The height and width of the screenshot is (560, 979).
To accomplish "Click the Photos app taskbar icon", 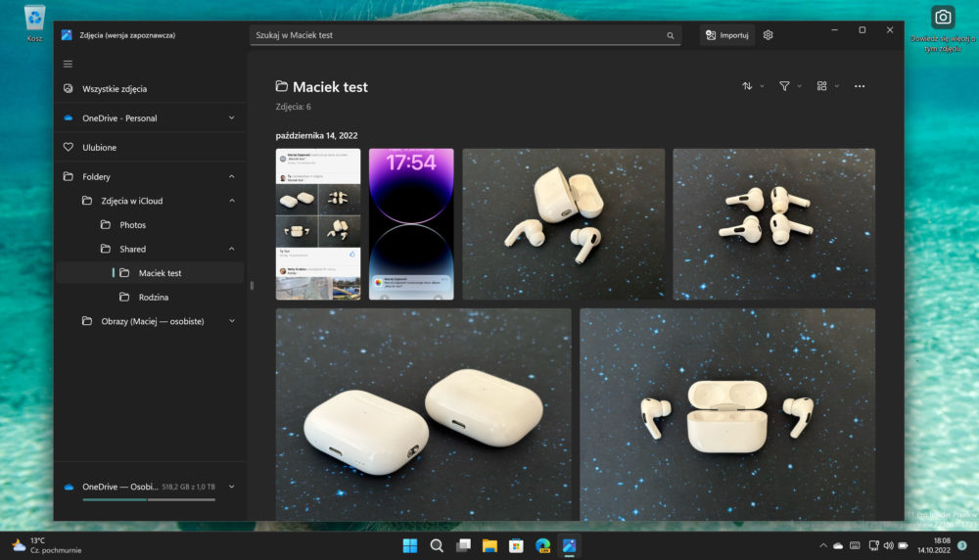I will coord(569,545).
